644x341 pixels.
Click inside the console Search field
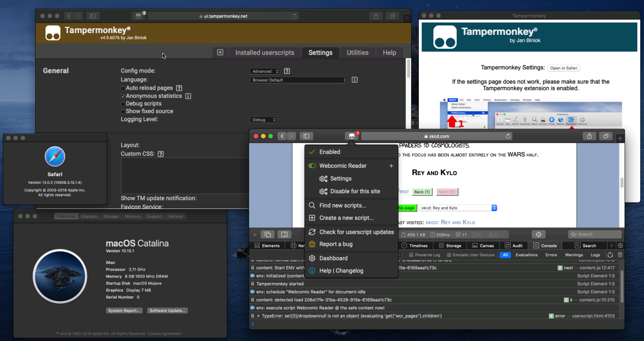click(595, 234)
